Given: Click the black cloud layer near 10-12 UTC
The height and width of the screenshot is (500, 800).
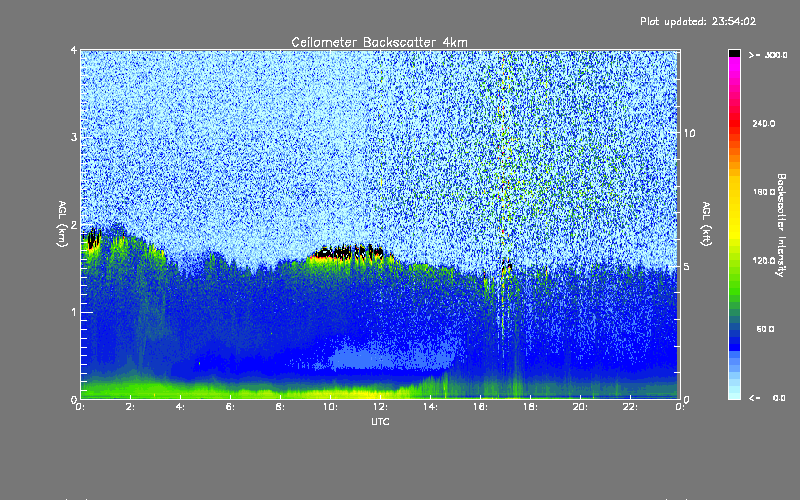Looking at the screenshot, I should coord(348,252).
